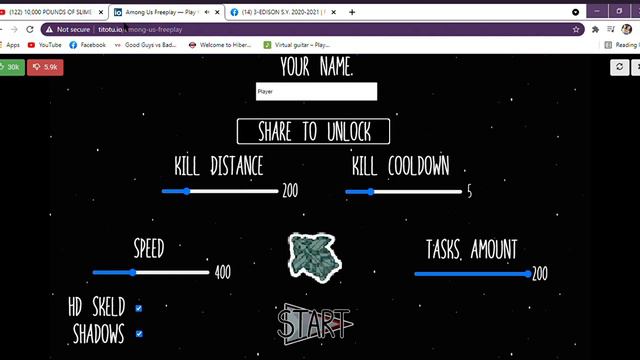Close the 10,000 Pounds of Slime tab

(101, 12)
